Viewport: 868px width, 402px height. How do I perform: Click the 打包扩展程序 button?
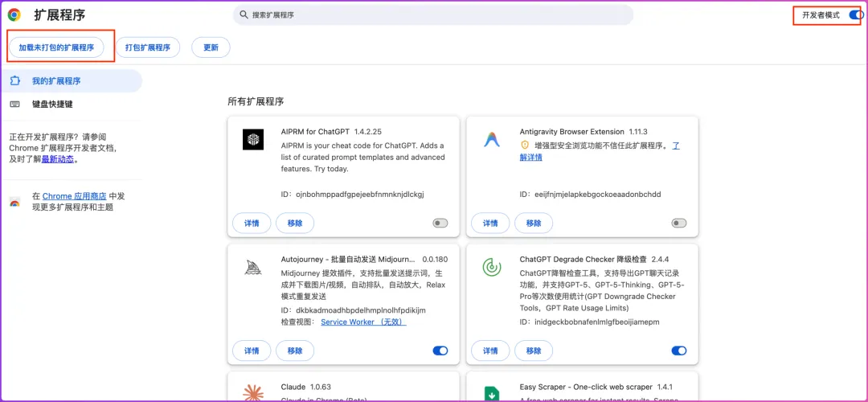[x=148, y=47]
